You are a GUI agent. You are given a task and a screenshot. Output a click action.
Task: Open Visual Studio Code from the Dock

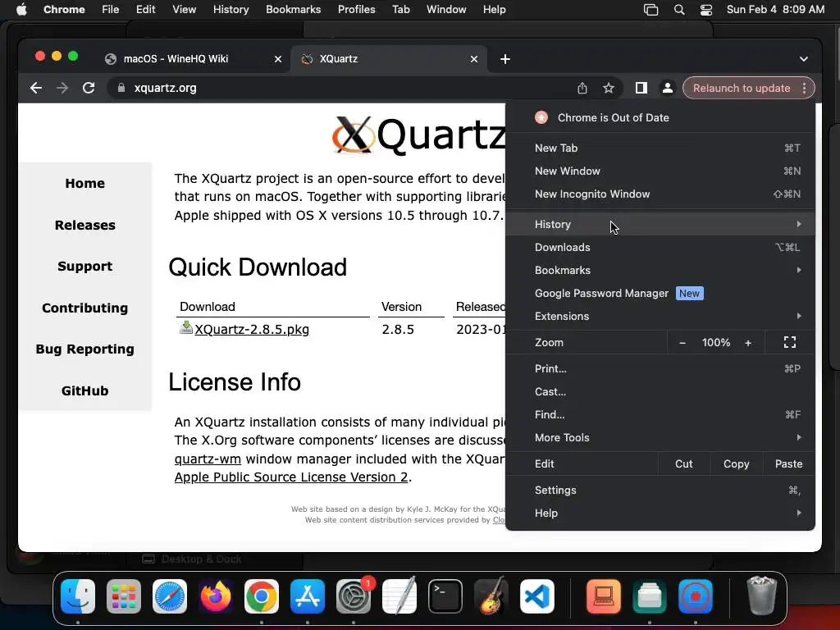click(x=536, y=596)
